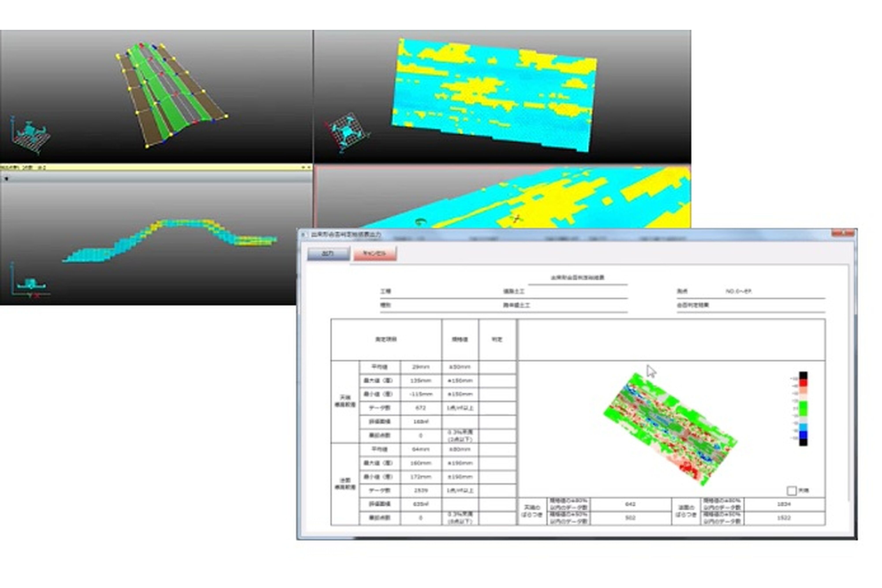Image resolution: width=882 pixels, height=588 pixels.
Task: Select the dark blue swatch in legend
Action: point(803,435)
